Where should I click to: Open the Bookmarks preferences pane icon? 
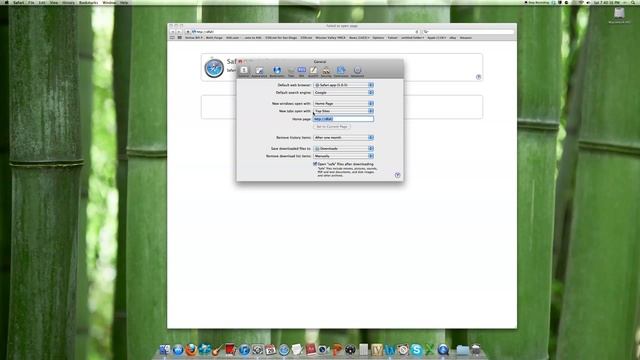277,71
